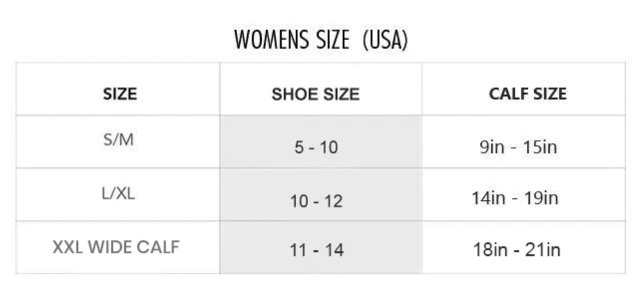Click the L/XL size row label

(119, 194)
